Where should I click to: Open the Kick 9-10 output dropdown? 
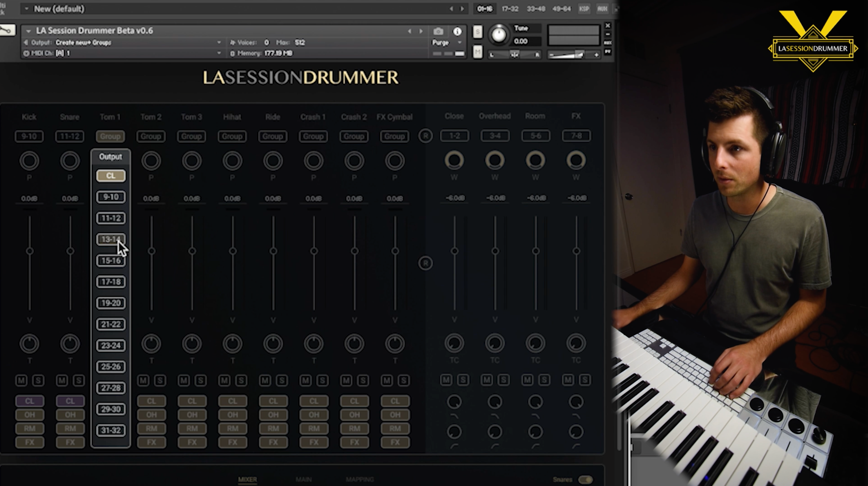[29, 136]
